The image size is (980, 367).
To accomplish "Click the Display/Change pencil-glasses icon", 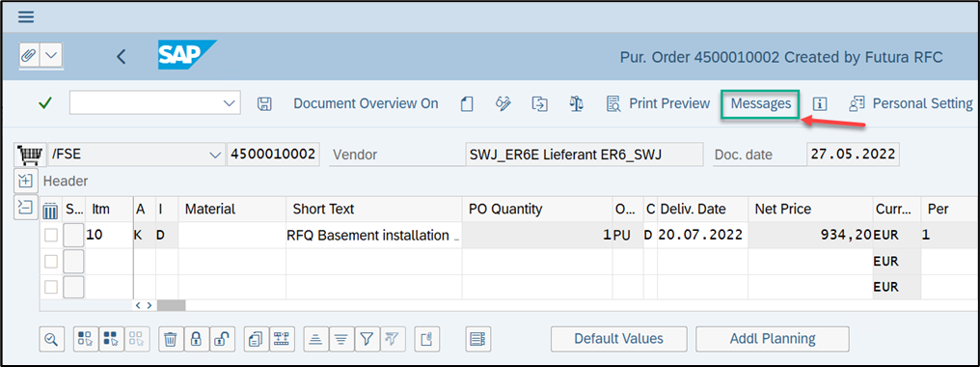I will (504, 103).
